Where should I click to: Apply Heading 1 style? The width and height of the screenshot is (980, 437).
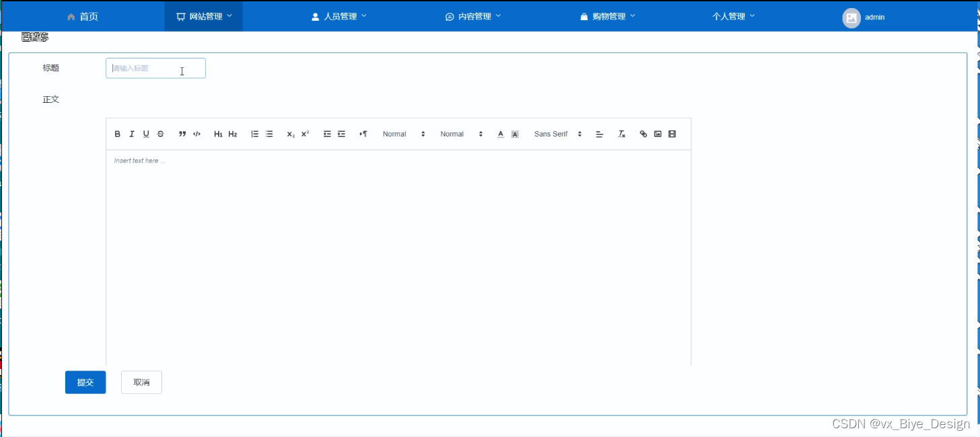point(218,134)
